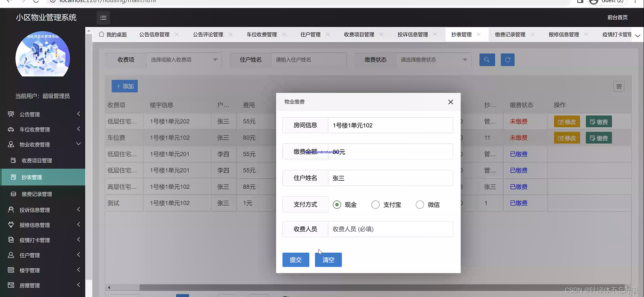
Task: Close the 物业缴费 dialog with X
Action: (450, 102)
